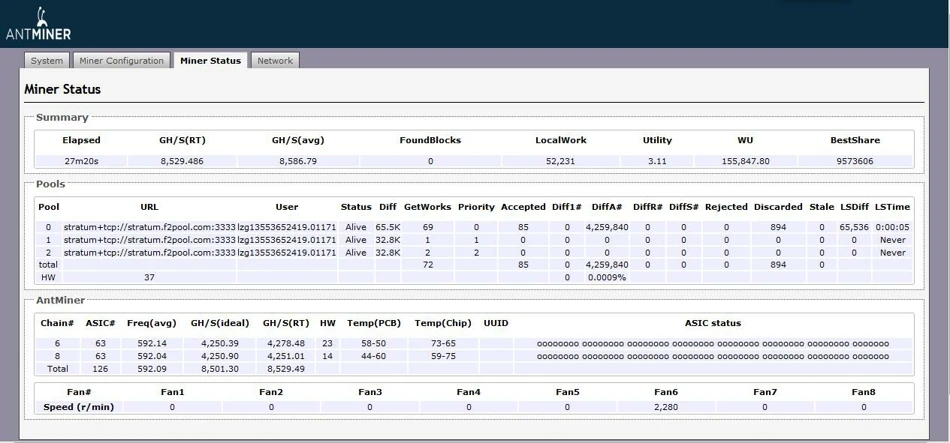Click chain 8 Temp(Chip) 59-75
The image size is (950, 443).
(x=443, y=356)
